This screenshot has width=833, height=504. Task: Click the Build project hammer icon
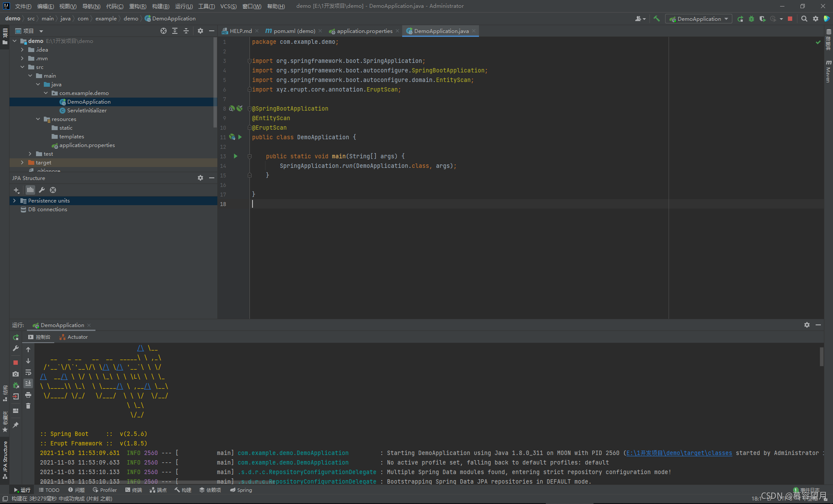point(656,19)
